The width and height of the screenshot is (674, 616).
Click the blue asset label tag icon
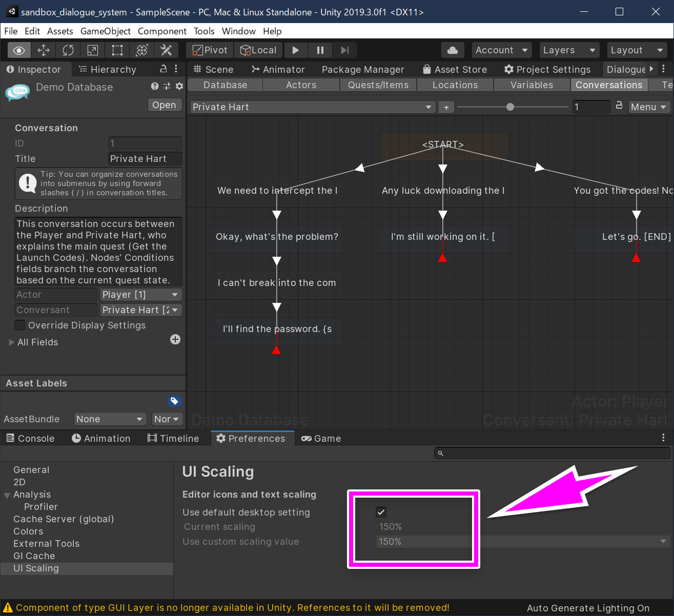point(174,401)
